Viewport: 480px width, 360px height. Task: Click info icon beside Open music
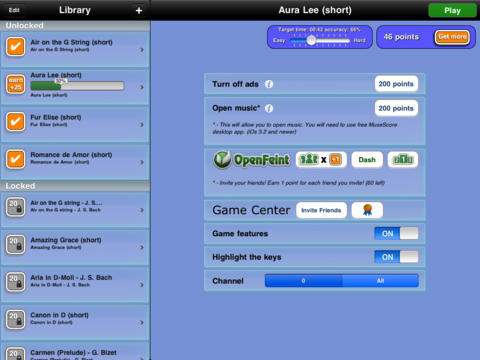coord(269,108)
